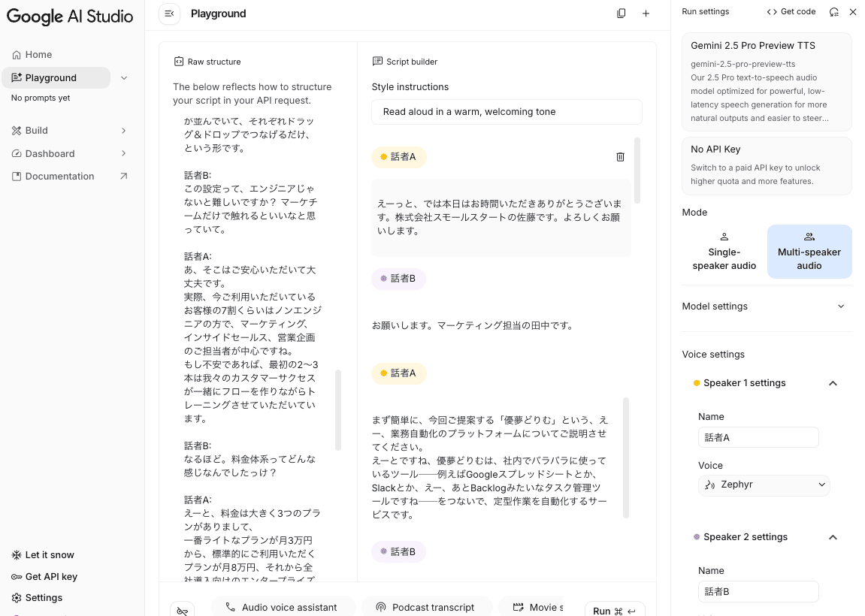This screenshot has height=616, width=865.
Task: Open the Dashboard menu item
Action: click(69, 154)
